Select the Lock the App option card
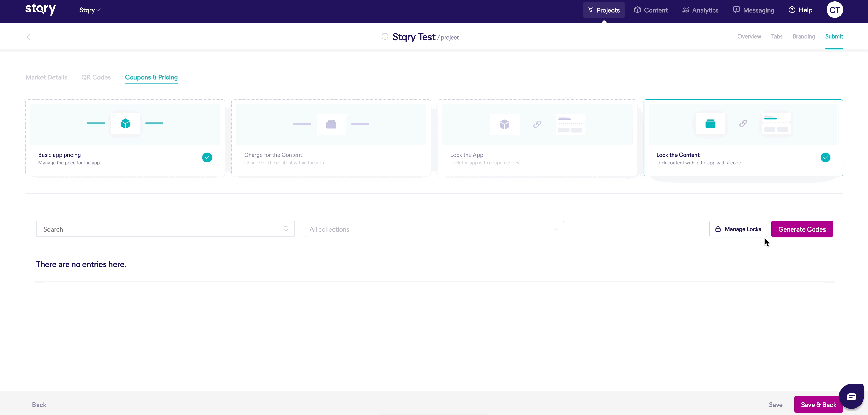Image resolution: width=868 pixels, height=415 pixels. pyautogui.click(x=537, y=138)
